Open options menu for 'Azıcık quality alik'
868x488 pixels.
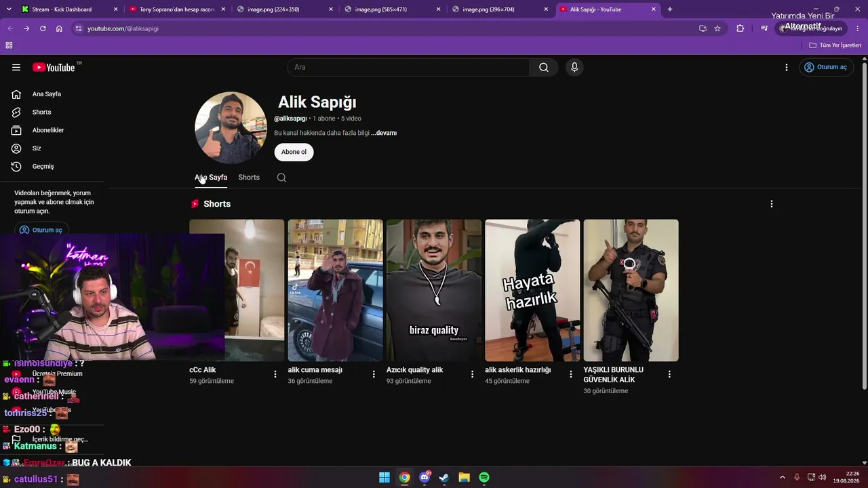473,374
